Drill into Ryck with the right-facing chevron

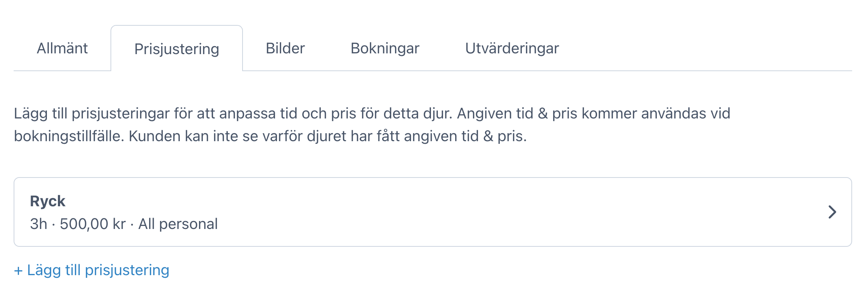click(x=832, y=213)
